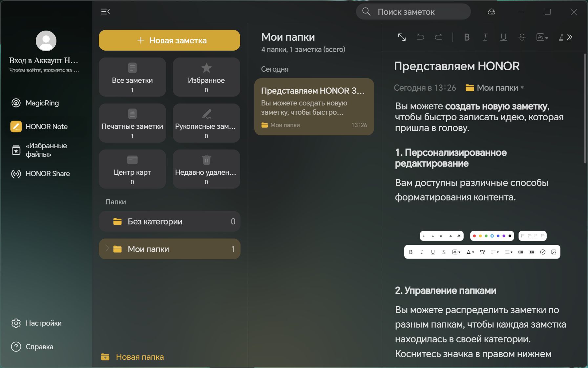Image resolution: width=588 pixels, height=368 pixels.
Task: Undo the last edit
Action: (420, 37)
